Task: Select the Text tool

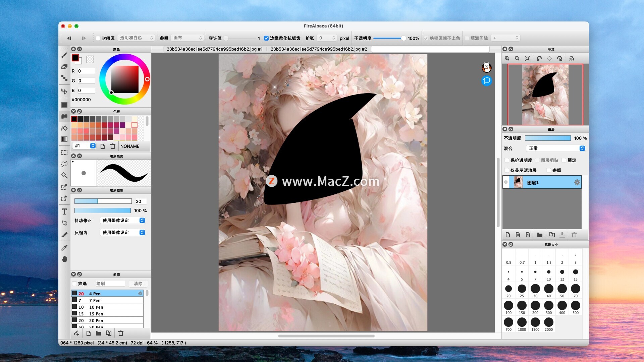Action: pyautogui.click(x=64, y=212)
